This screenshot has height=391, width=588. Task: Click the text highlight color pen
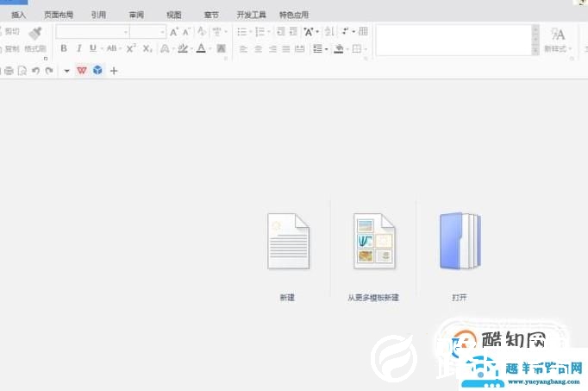[183, 48]
